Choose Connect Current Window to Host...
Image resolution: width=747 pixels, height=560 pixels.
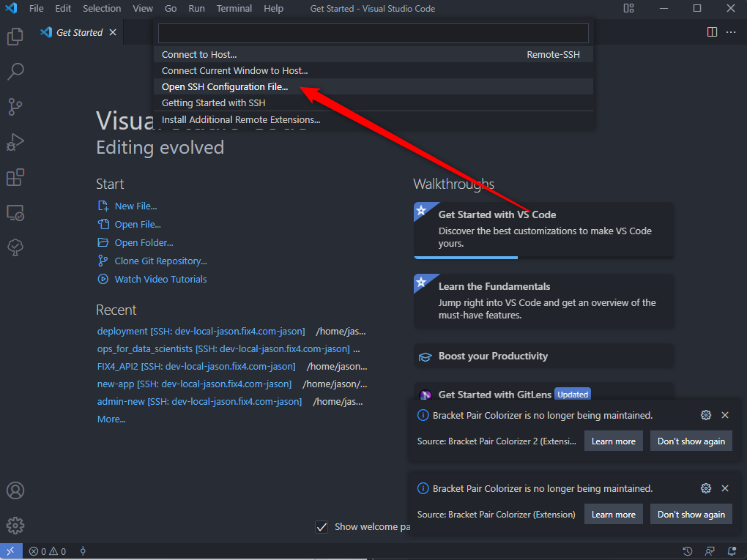tap(373, 70)
